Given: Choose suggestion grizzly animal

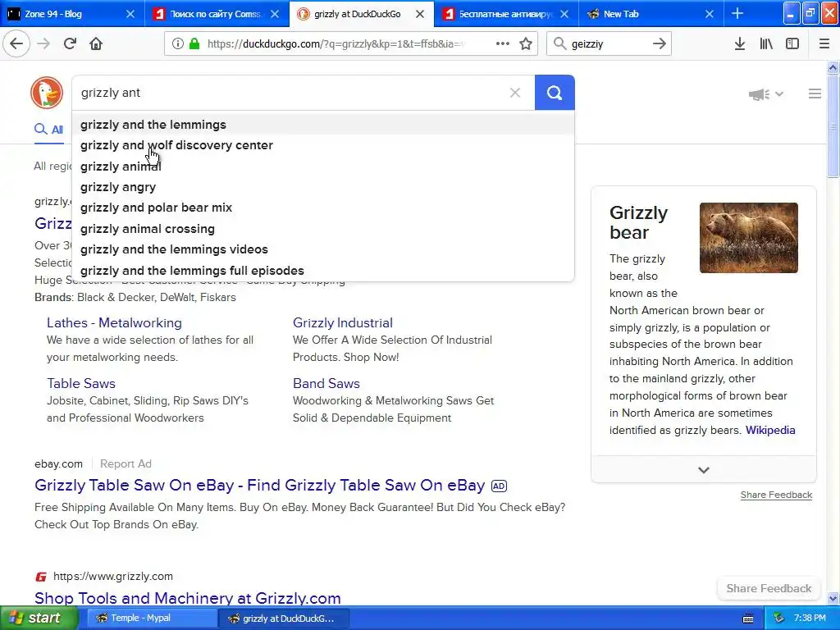Looking at the screenshot, I should coord(323,167).
